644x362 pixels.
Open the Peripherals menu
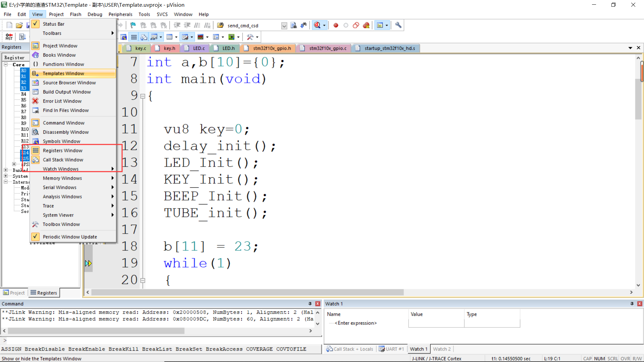120,14
